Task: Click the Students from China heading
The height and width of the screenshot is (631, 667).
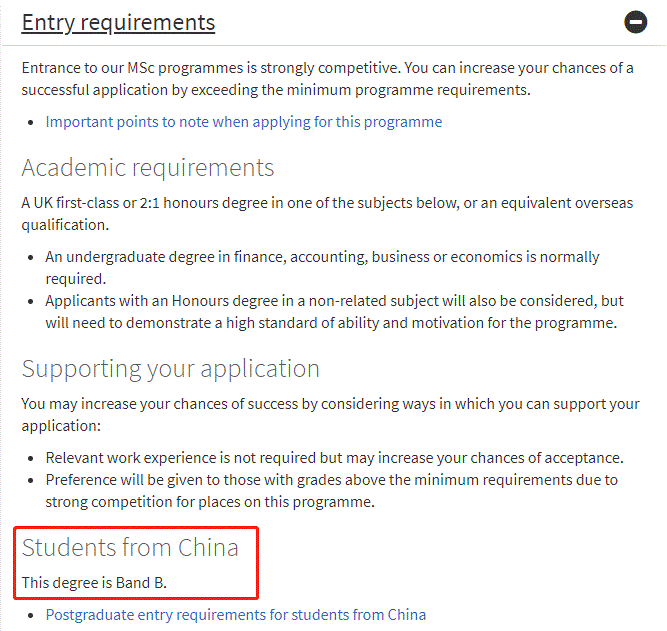Action: click(x=130, y=547)
